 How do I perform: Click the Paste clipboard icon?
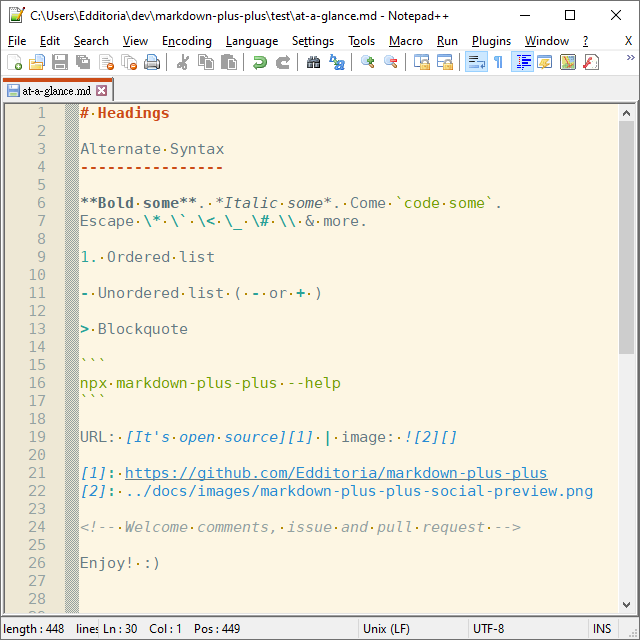[x=229, y=62]
